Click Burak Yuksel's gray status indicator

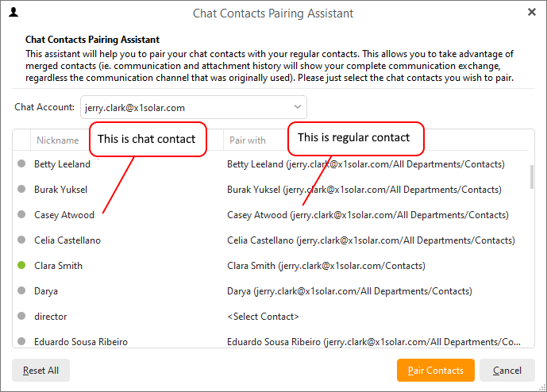(x=21, y=189)
